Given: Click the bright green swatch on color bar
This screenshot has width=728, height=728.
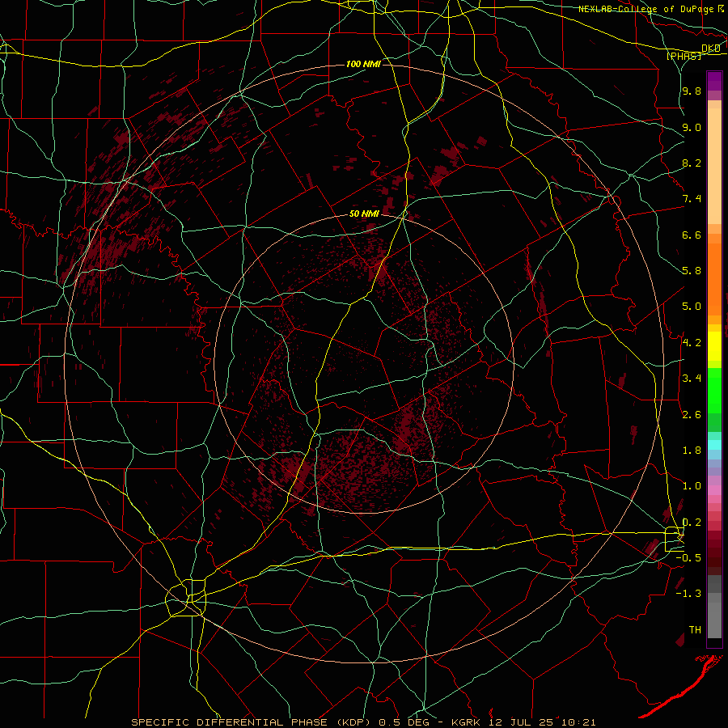Looking at the screenshot, I should coord(714,390).
